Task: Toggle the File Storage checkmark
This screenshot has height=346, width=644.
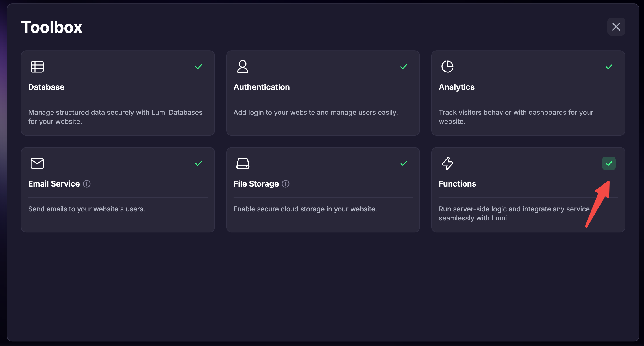Action: (404, 163)
